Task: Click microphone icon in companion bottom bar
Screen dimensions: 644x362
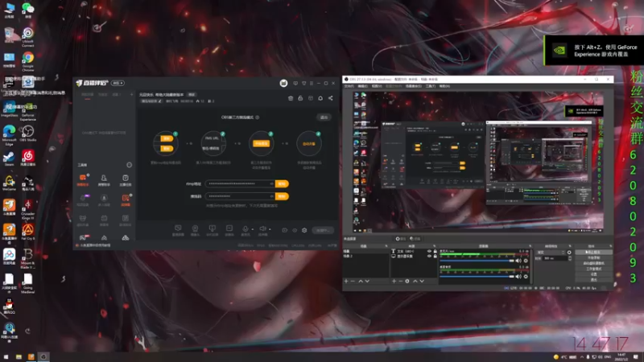Action: (246, 228)
